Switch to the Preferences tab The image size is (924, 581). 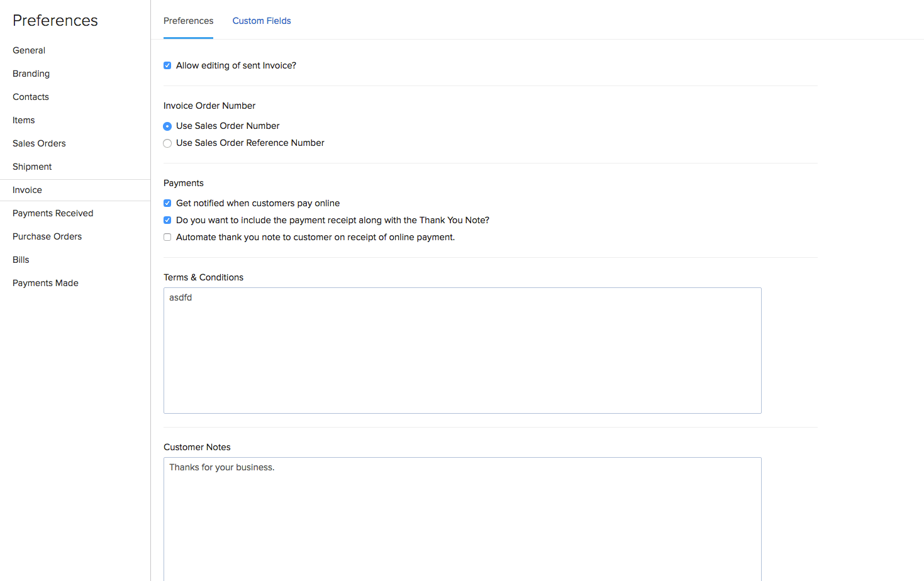pyautogui.click(x=188, y=21)
